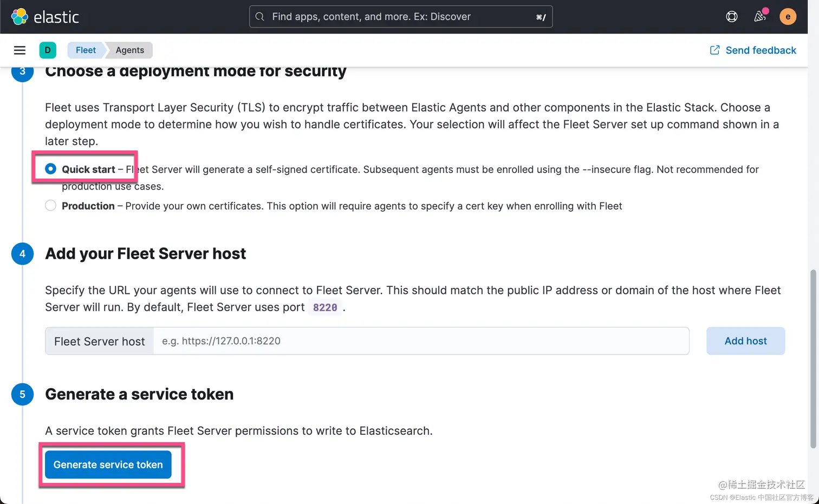The width and height of the screenshot is (819, 504).
Task: Click the Agents breadcrumb
Action: click(x=130, y=50)
